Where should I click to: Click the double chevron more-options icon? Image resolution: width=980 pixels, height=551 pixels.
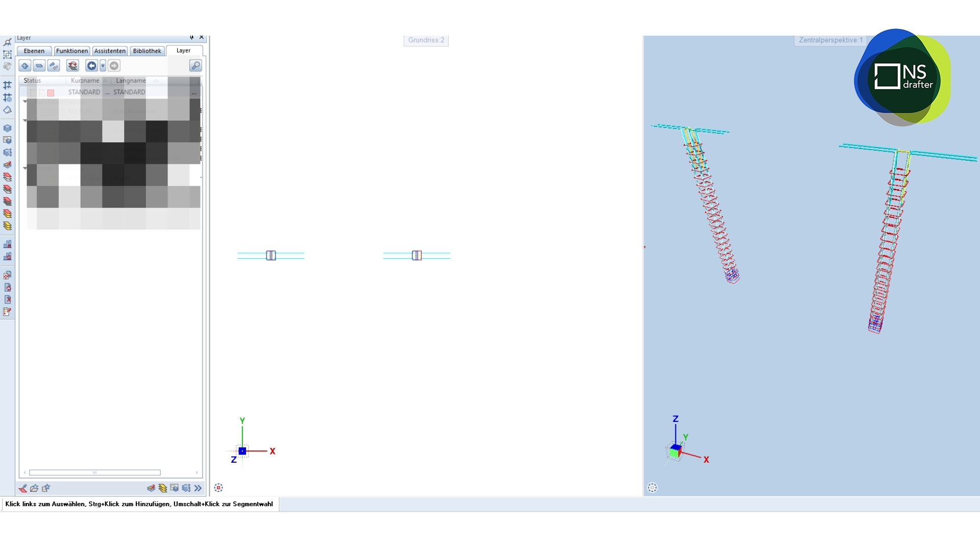click(x=198, y=488)
